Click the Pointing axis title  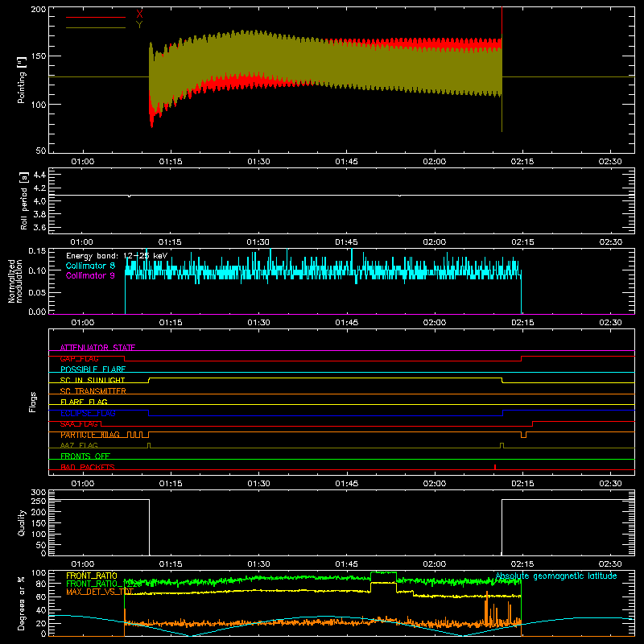click(x=22, y=80)
